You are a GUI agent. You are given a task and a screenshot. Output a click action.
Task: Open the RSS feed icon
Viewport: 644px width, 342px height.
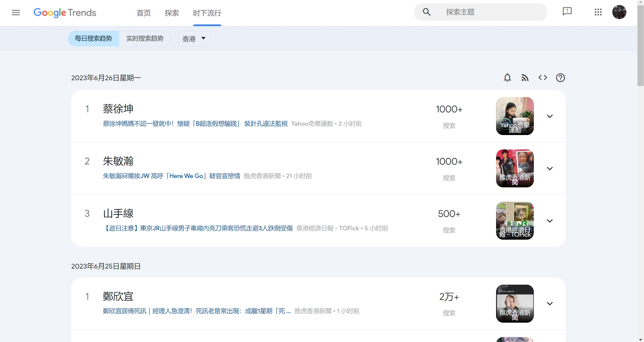[x=525, y=78]
